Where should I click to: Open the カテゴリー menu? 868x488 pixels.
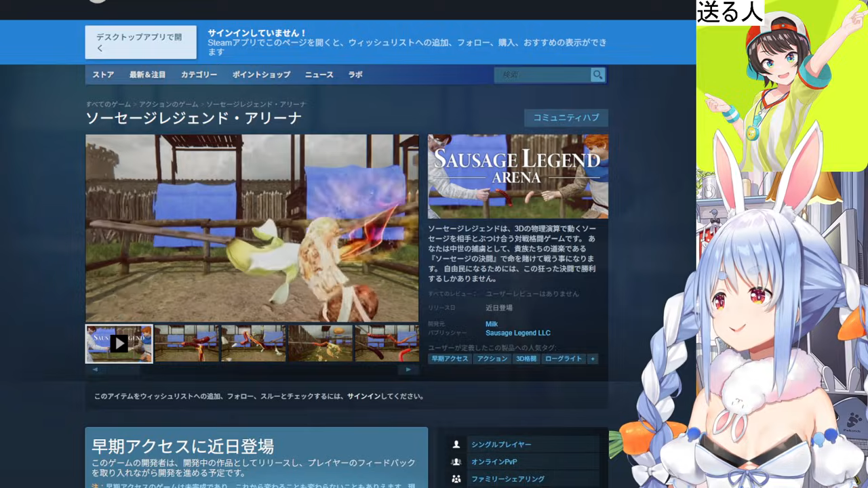pyautogui.click(x=199, y=75)
